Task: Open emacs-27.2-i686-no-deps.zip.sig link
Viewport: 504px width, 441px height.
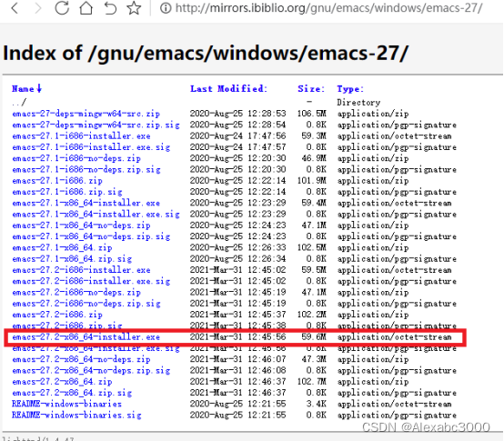Action: [86, 304]
